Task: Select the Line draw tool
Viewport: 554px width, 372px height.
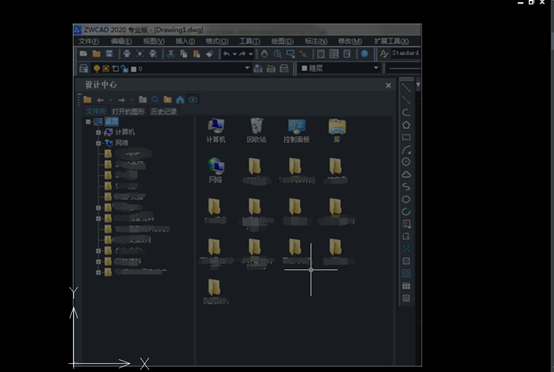Action: click(x=406, y=87)
